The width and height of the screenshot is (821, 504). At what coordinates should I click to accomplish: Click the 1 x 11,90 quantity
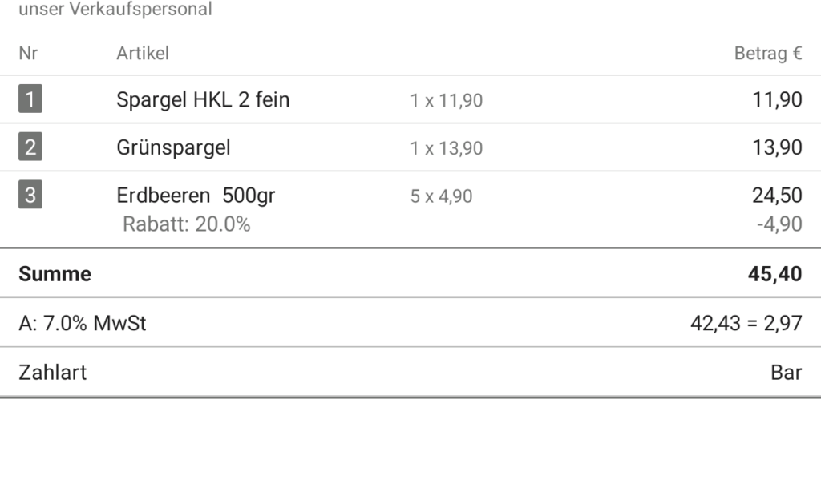(446, 101)
